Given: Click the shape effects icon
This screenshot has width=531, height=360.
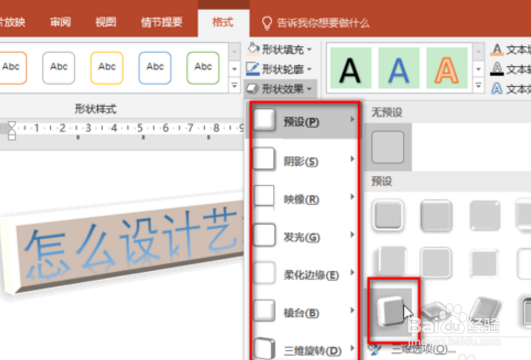Looking at the screenshot, I should pyautogui.click(x=253, y=89).
